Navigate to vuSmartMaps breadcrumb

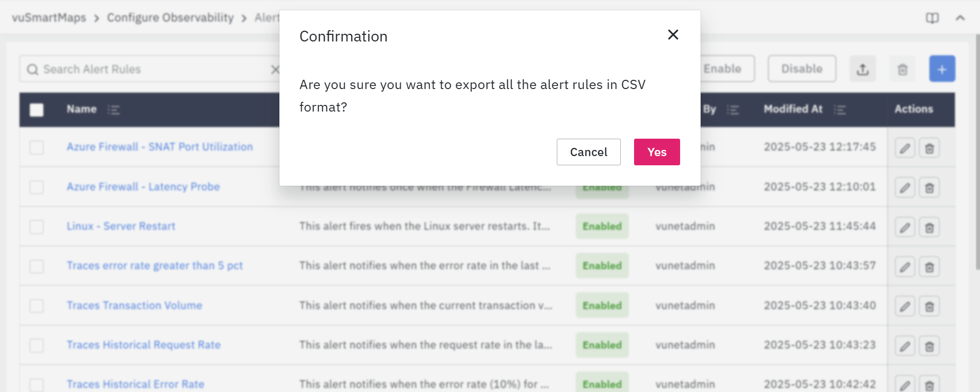pyautogui.click(x=49, y=18)
